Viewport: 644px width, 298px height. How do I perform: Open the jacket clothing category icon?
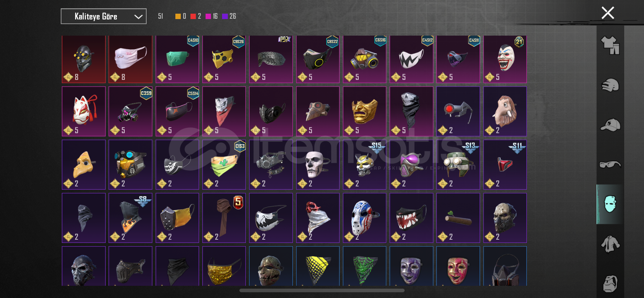[x=610, y=244]
